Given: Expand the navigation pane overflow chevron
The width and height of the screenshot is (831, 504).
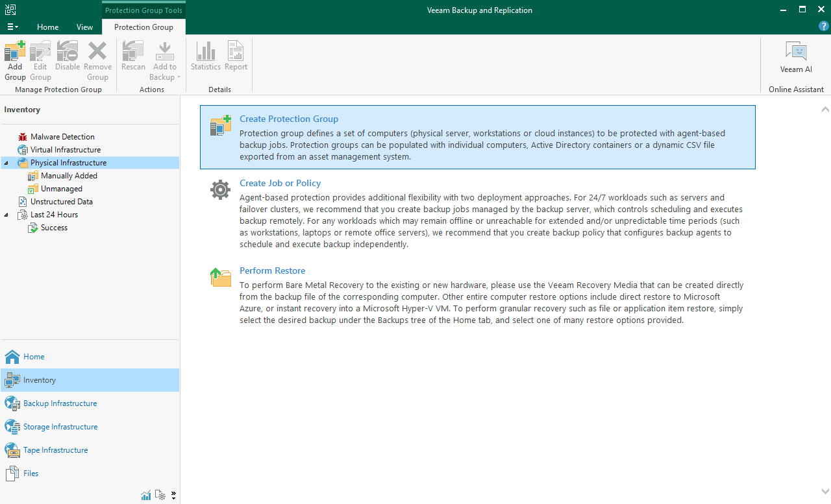Looking at the screenshot, I should pyautogui.click(x=173, y=496).
